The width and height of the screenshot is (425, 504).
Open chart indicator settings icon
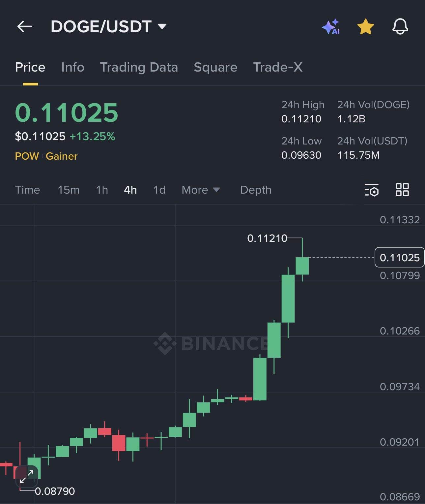point(372,190)
